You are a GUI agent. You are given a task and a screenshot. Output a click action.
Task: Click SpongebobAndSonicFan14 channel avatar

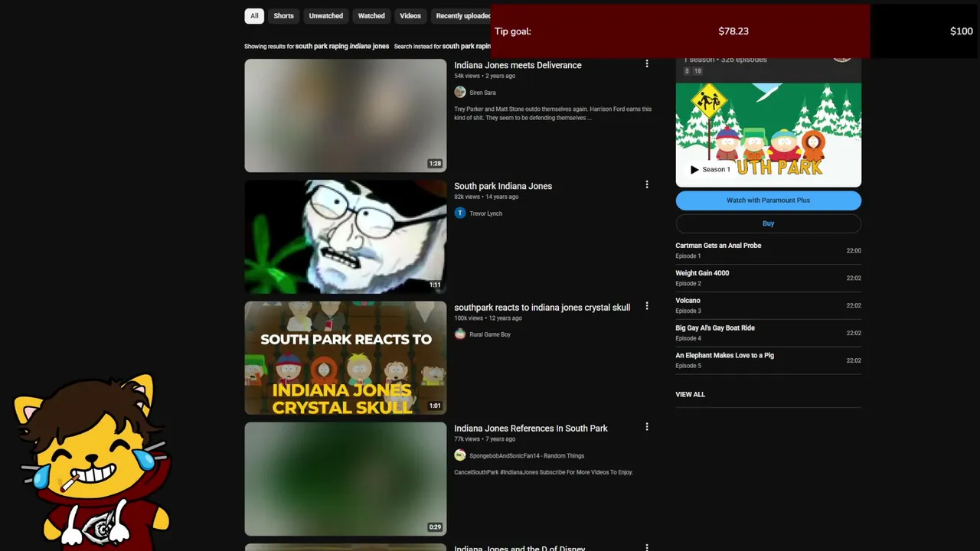click(460, 455)
